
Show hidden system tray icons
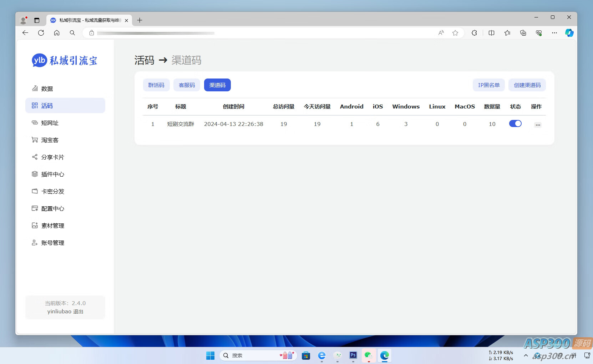[526, 355]
